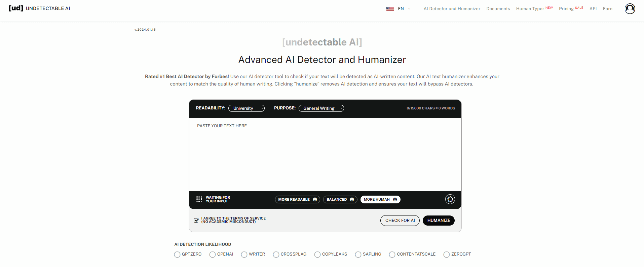Click info icon on More Readable
Screen dimensions: 644x267
[315, 199]
